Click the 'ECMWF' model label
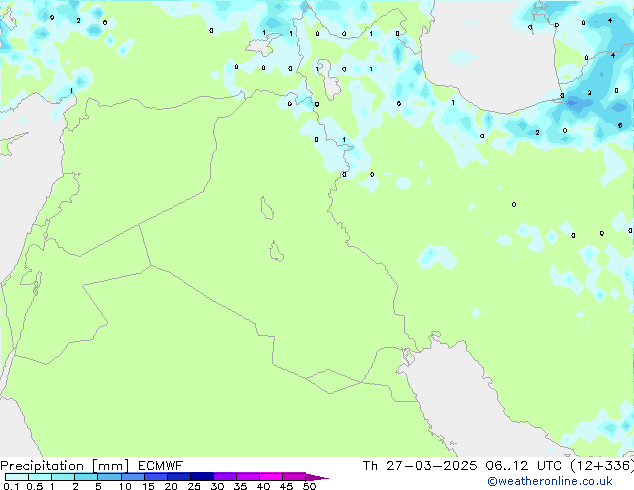The height and width of the screenshot is (490, 634). (161, 466)
